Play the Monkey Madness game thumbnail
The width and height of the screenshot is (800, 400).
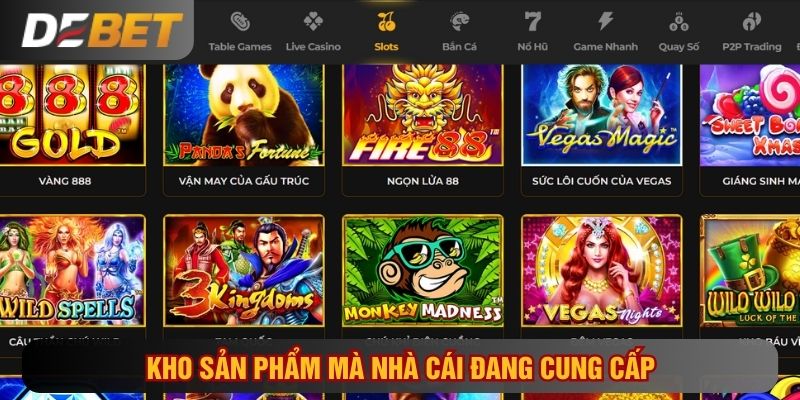pyautogui.click(x=422, y=270)
